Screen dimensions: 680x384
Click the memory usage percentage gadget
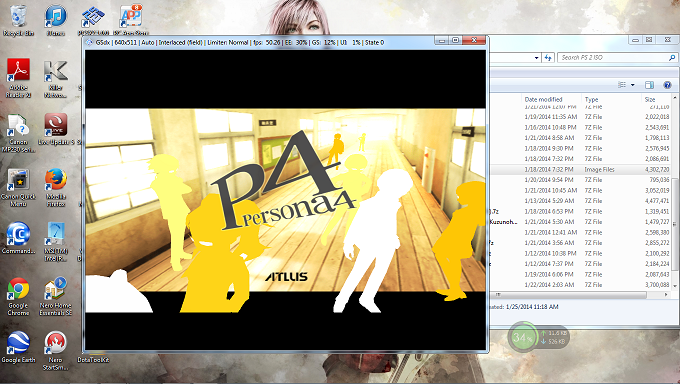(x=523, y=337)
